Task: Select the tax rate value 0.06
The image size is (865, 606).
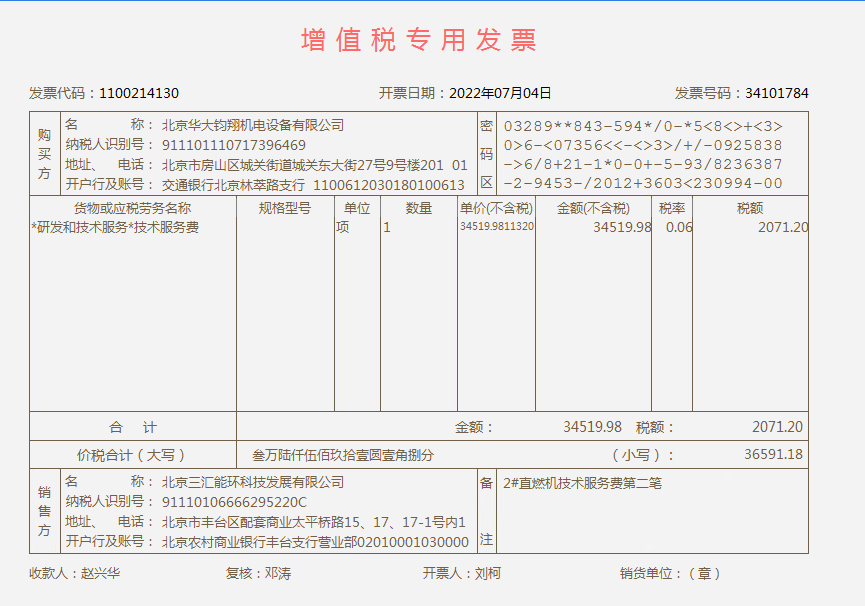Action: (x=679, y=227)
